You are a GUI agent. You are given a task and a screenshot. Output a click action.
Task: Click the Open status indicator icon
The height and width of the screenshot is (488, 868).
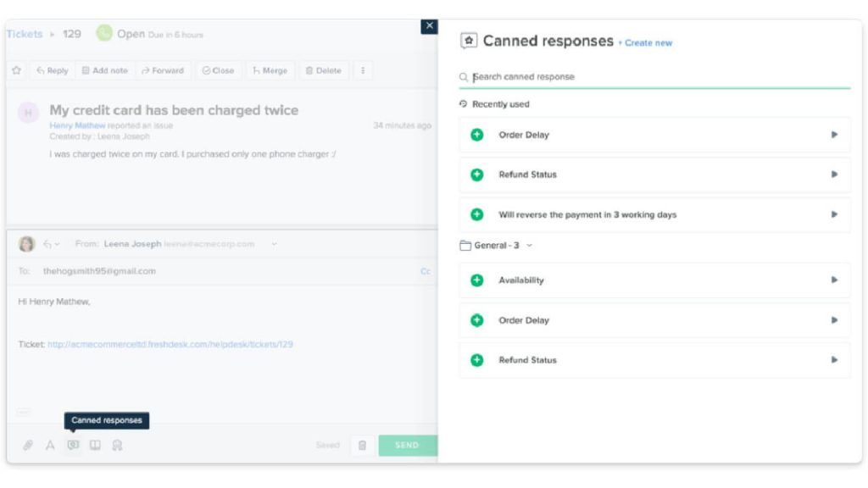(x=104, y=33)
